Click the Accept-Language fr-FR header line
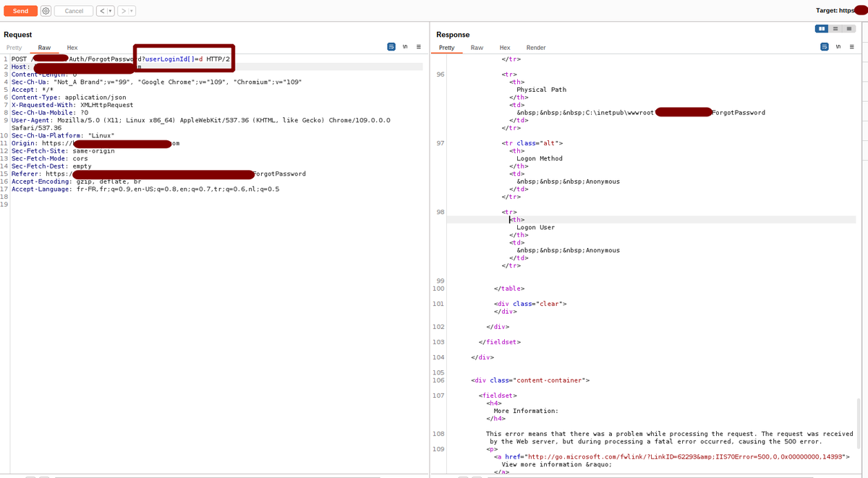 145,189
